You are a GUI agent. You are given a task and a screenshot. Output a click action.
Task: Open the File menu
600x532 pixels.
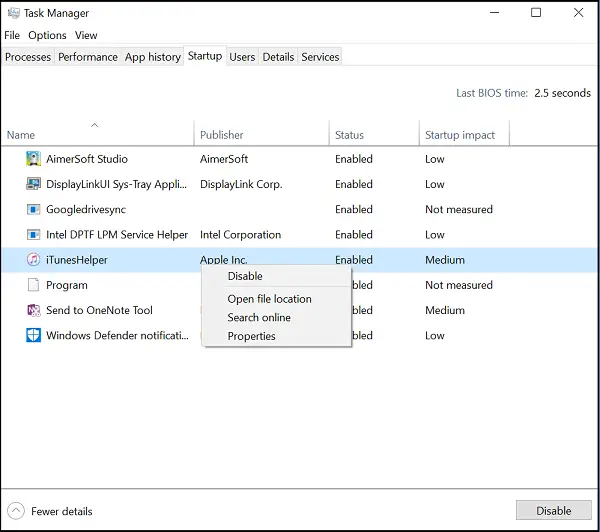pos(12,35)
